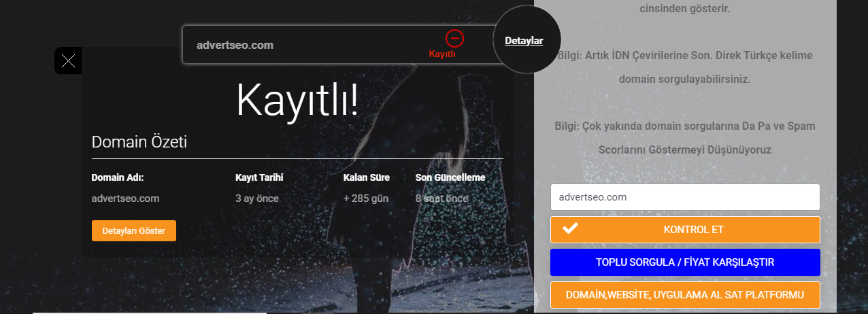The image size is (868, 314).
Task: Click the advertseo.com value under Domain Adı
Action: tap(125, 198)
